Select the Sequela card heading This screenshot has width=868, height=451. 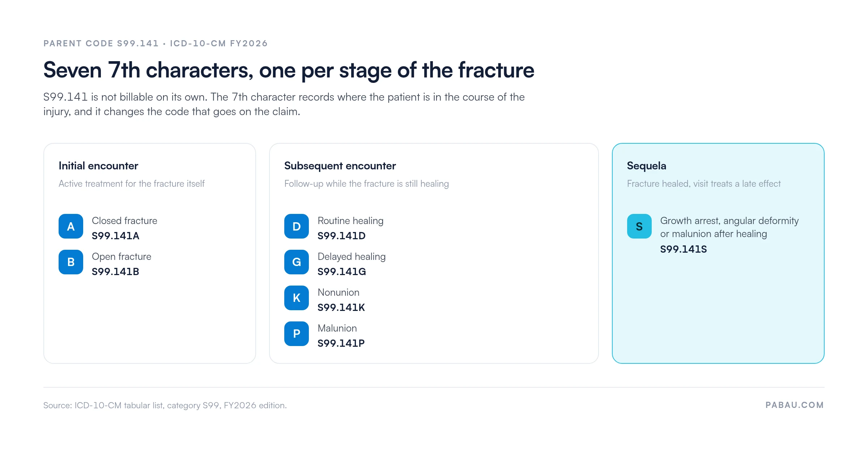tap(647, 166)
